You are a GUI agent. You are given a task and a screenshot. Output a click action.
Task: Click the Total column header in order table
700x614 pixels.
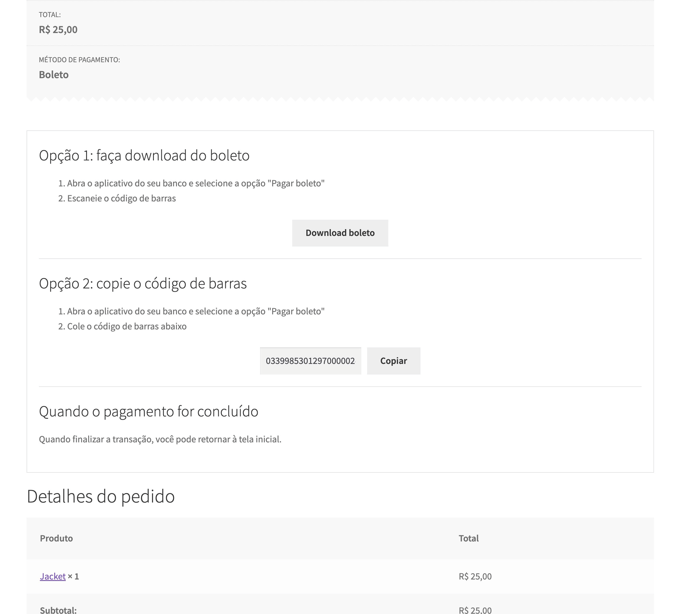(x=468, y=538)
